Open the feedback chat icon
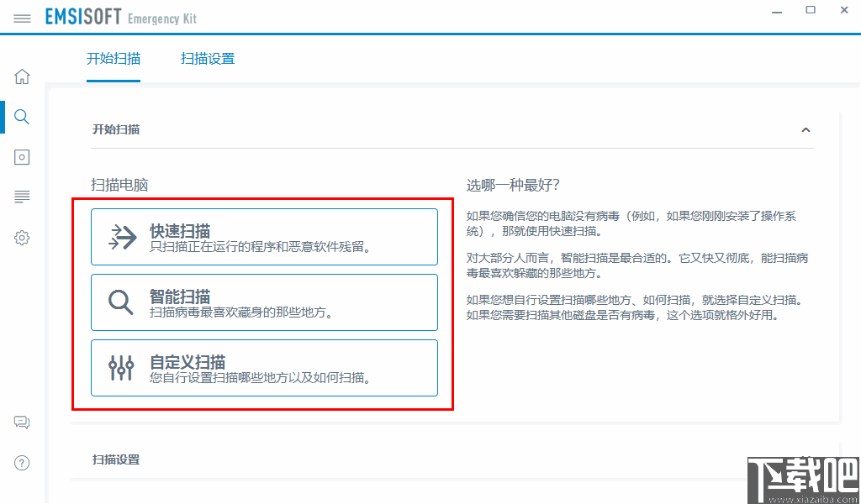861x504 pixels. pos(21,422)
